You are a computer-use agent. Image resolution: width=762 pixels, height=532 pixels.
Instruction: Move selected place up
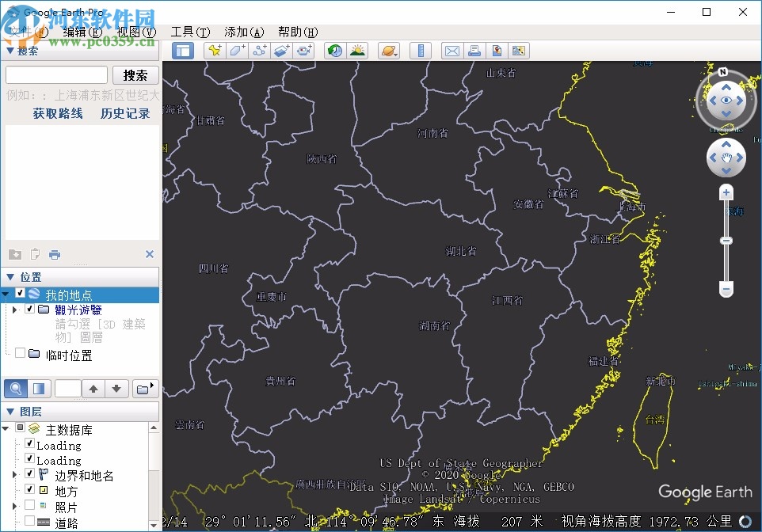click(93, 389)
